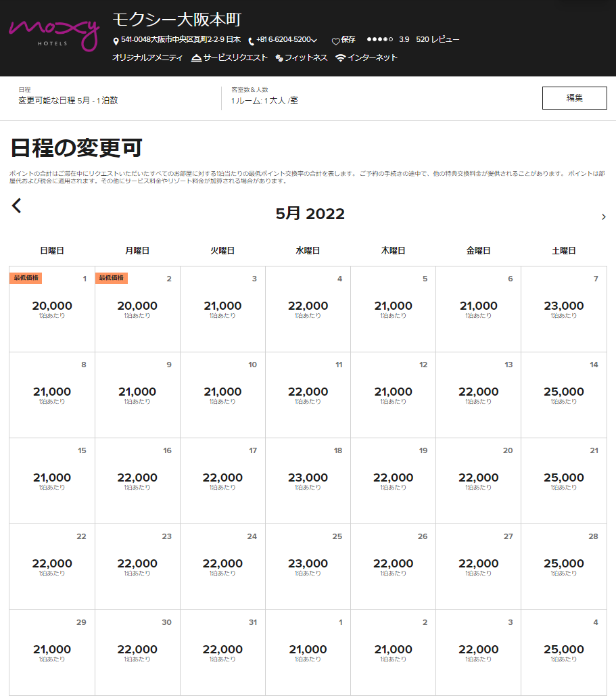Click the fitness amenity icon
616x700 pixels.
coord(279,59)
